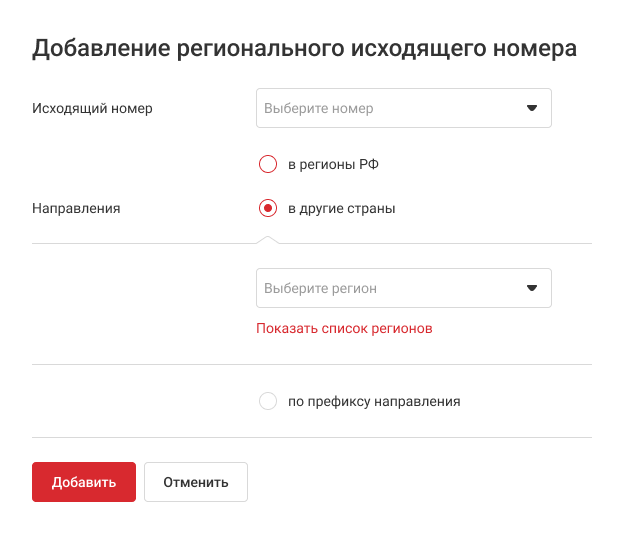The height and width of the screenshot is (538, 624).
Task: Click the 'в регионы РФ' label text
Action: (333, 164)
